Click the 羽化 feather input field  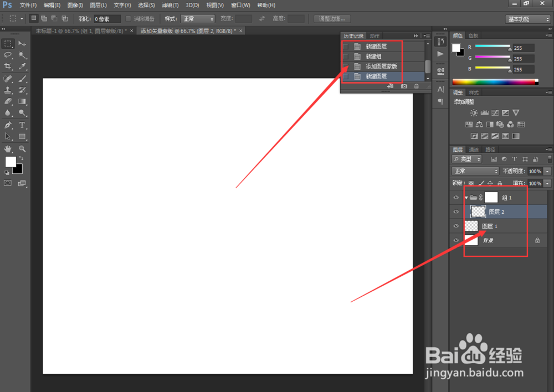[107, 19]
